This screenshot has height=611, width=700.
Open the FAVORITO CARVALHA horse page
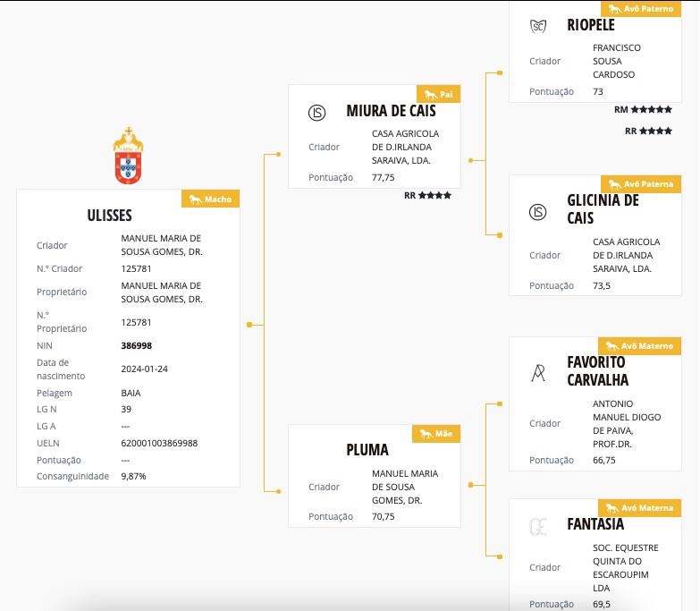(597, 371)
